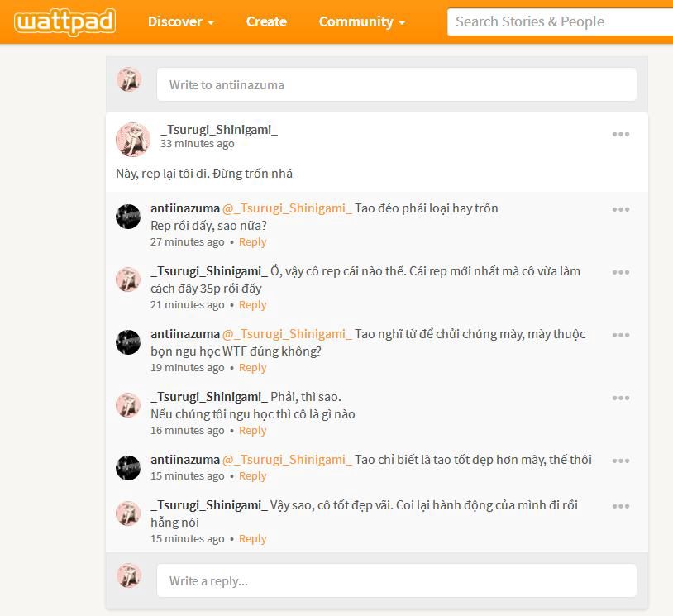Open options for 'Tao nghĩ từ để chửi' reply
The image size is (673, 616).
click(621, 335)
